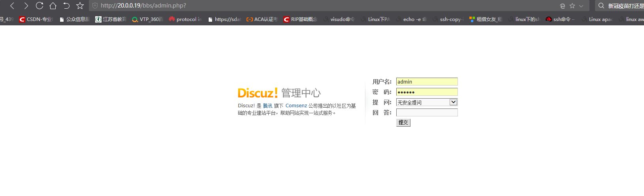This screenshot has height=196, width=644.
Task: Open the CSDN-专业 bookmark
Action: pyautogui.click(x=36, y=19)
